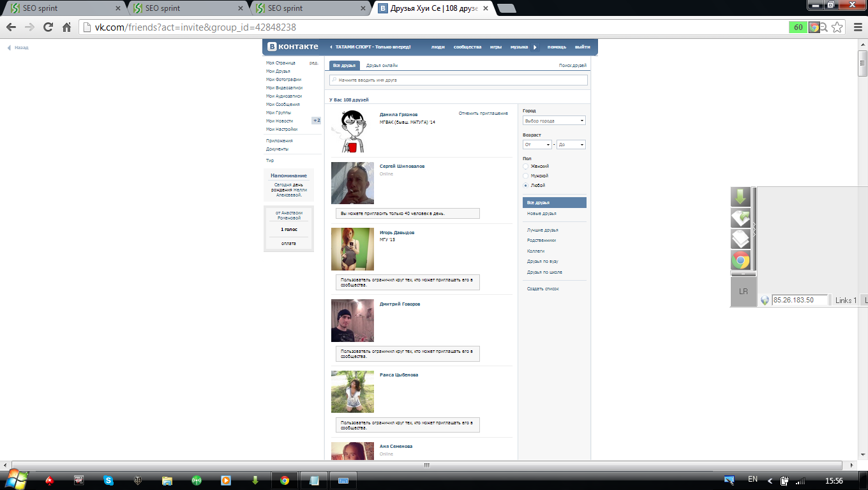Click the Поиск друзей link
The image size is (868, 490).
coord(572,65)
